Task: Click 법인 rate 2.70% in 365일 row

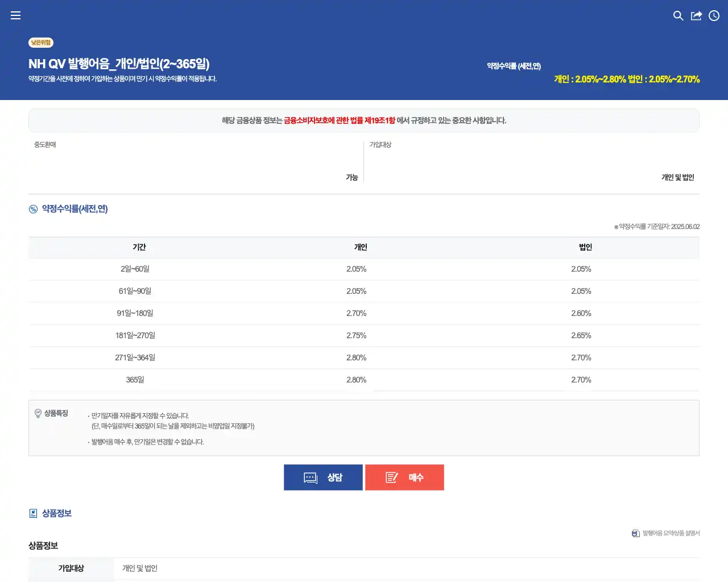Action: (x=581, y=380)
